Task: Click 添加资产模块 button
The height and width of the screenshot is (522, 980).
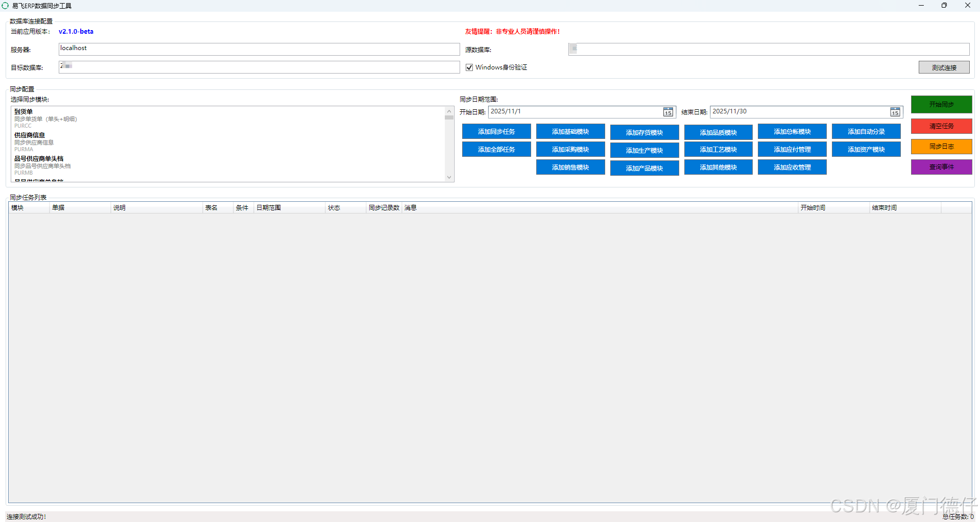Action: (x=866, y=149)
